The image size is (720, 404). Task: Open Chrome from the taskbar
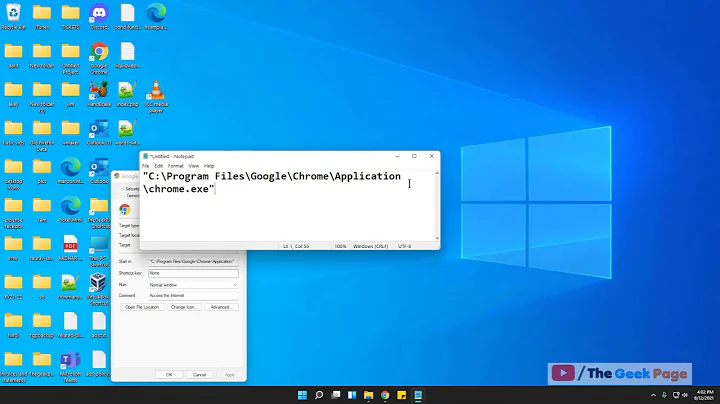385,395
